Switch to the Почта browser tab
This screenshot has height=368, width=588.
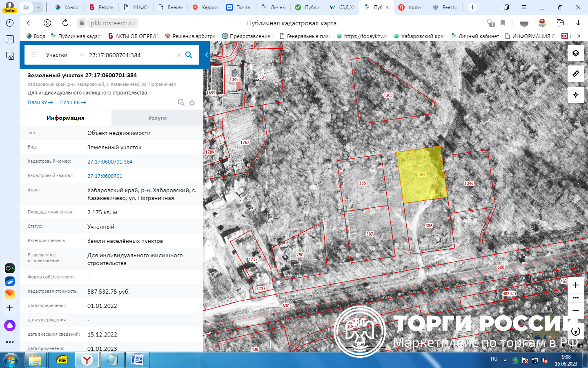[x=239, y=7]
